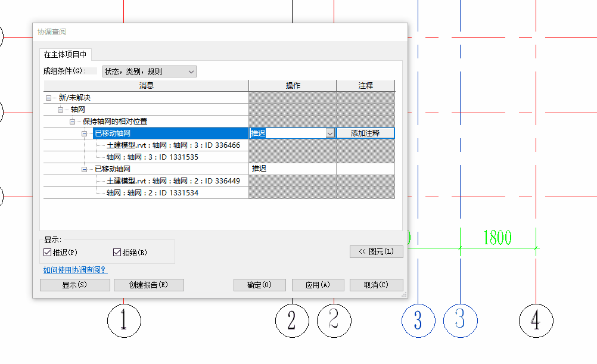Click the 应用(A) button
Screen dimensions: 597x364
pyautogui.click(x=318, y=285)
